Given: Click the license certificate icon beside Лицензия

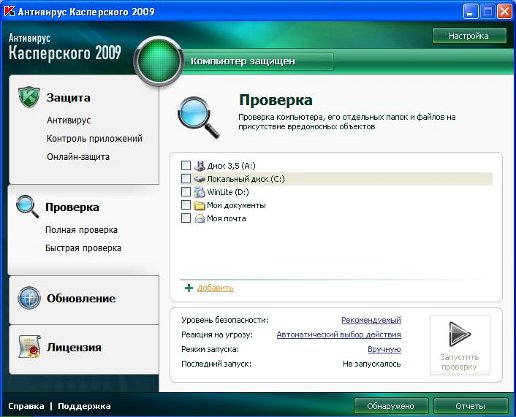Looking at the screenshot, I should click(30, 347).
